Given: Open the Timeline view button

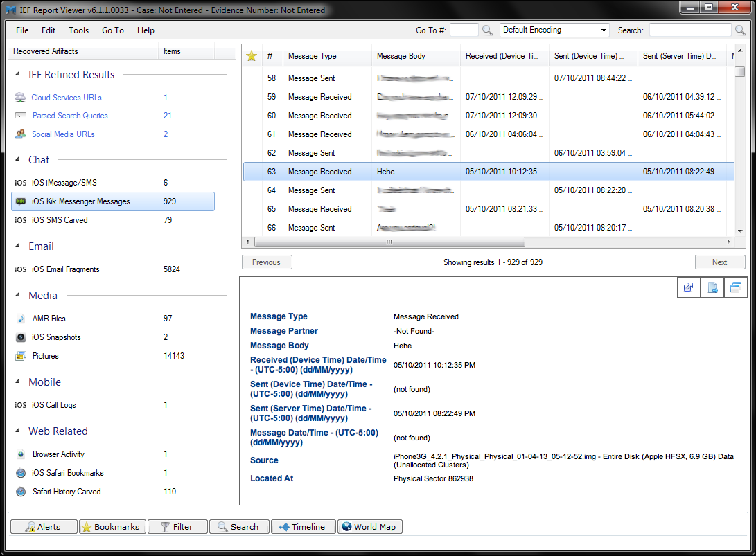Looking at the screenshot, I should pyautogui.click(x=302, y=527).
